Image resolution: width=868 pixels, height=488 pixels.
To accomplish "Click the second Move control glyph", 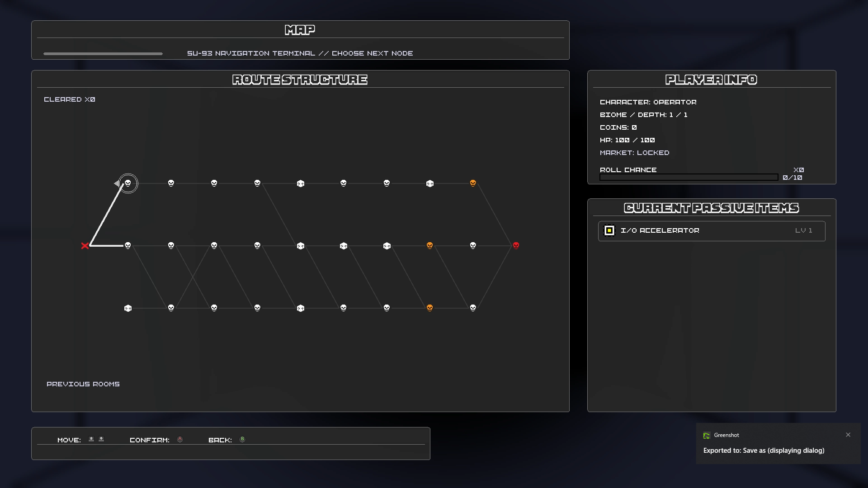I will (101, 439).
